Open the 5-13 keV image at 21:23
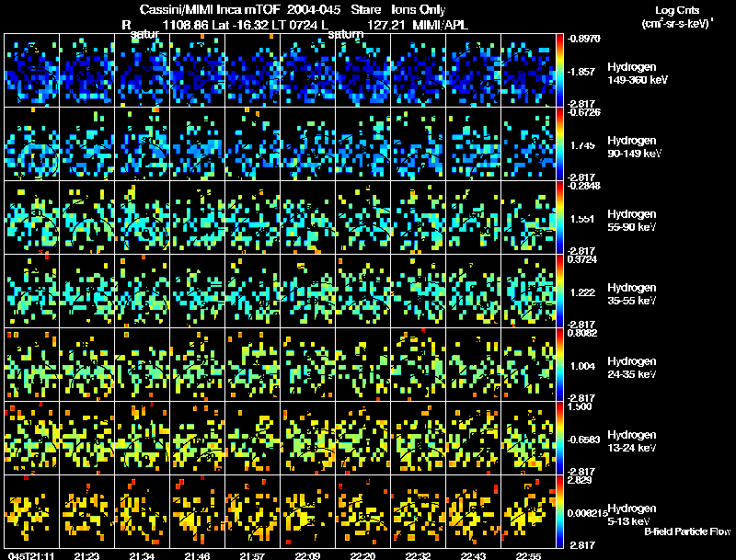 pyautogui.click(x=86, y=511)
